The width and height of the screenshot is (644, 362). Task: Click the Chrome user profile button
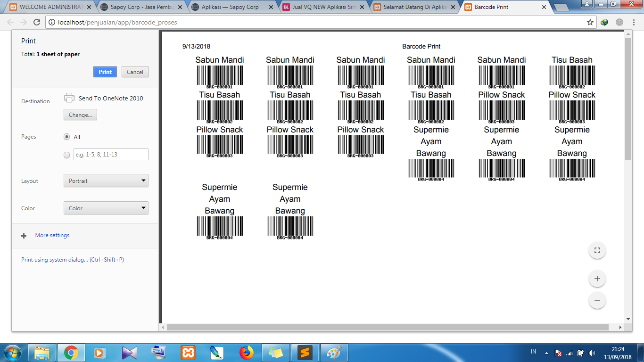point(587,4)
